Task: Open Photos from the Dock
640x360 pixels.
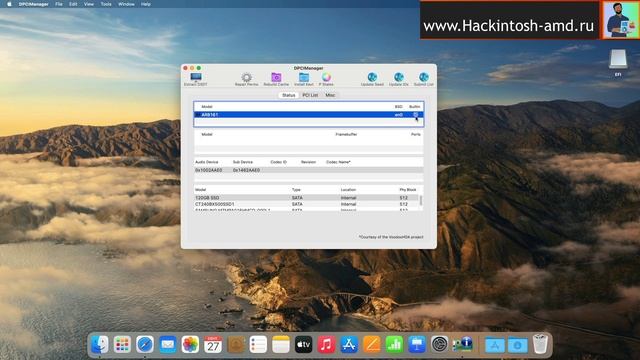Action: [x=190, y=345]
